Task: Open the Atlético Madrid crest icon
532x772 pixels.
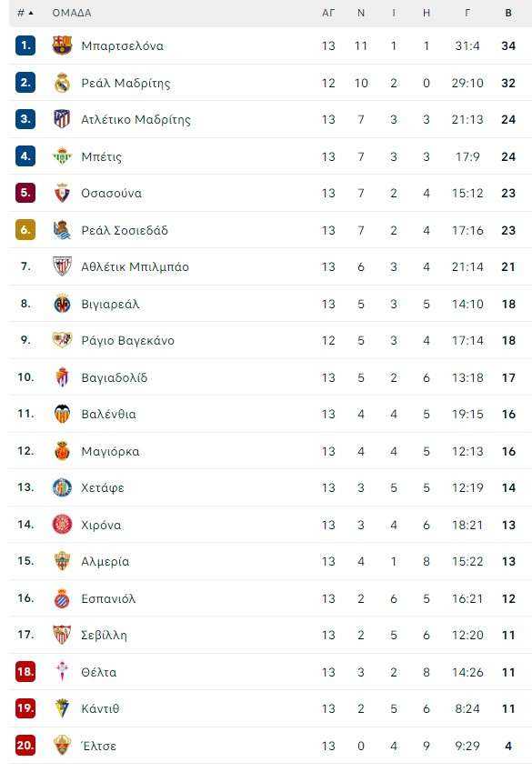Action: click(62, 119)
